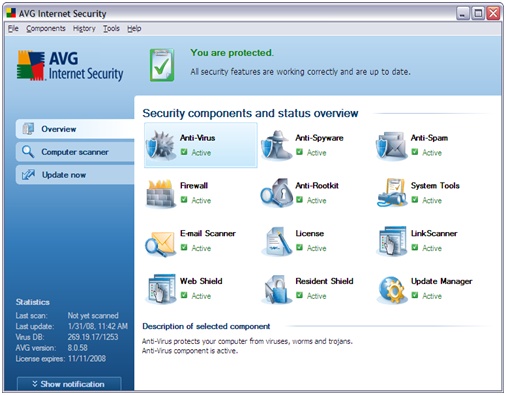Viewport: 506px width, 395px height.
Task: Click the protected status clipboard icon
Action: click(162, 65)
